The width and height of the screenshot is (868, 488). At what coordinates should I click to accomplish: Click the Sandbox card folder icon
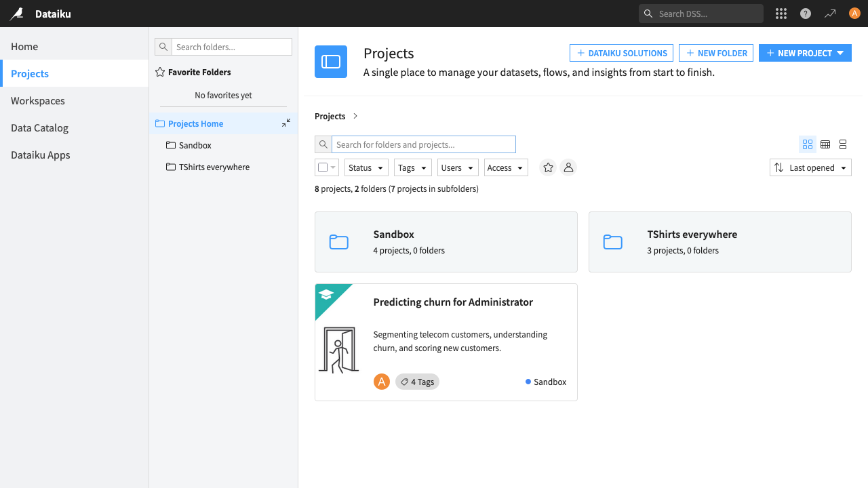(x=339, y=242)
